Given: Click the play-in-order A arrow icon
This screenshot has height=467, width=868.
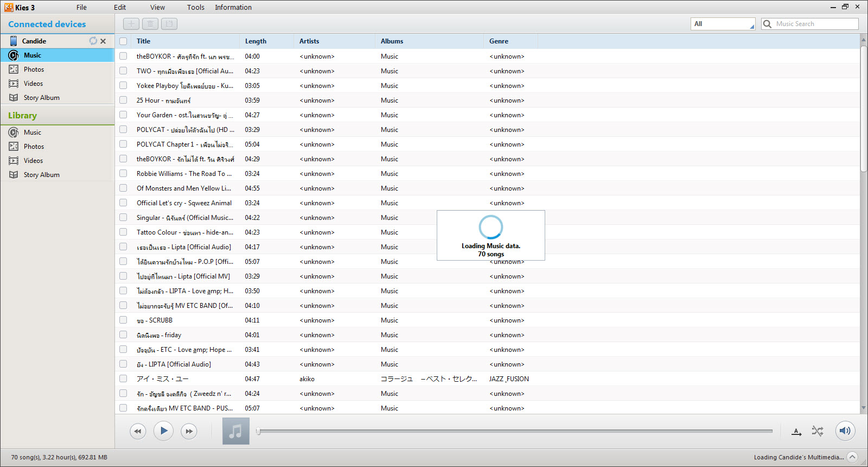Looking at the screenshot, I should pos(796,432).
